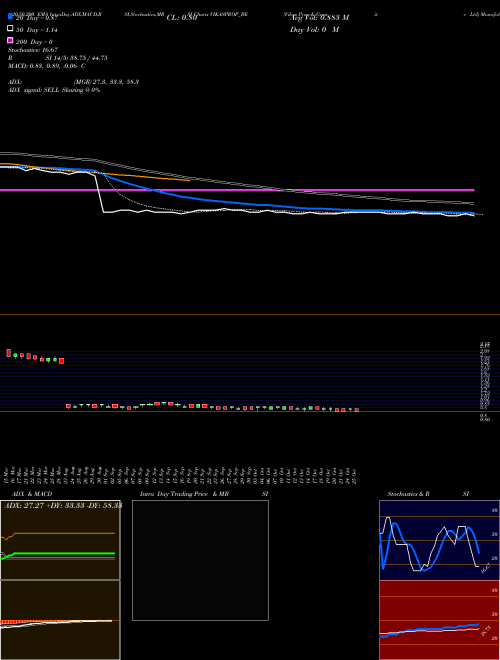Viewport: 500px width, 660px height.
Task: Select the '50 Day = 1.14' legend text
Action: pyautogui.click(x=37, y=30)
